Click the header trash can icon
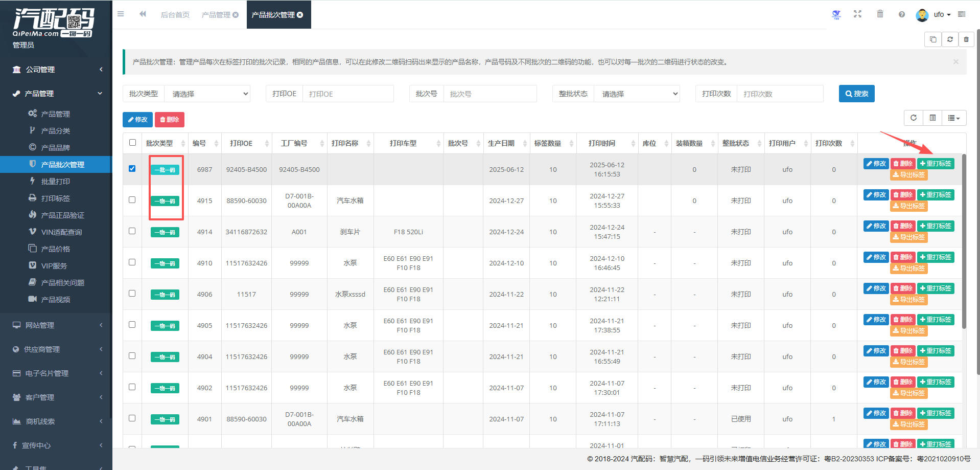The width and height of the screenshot is (980, 470). 880,14
